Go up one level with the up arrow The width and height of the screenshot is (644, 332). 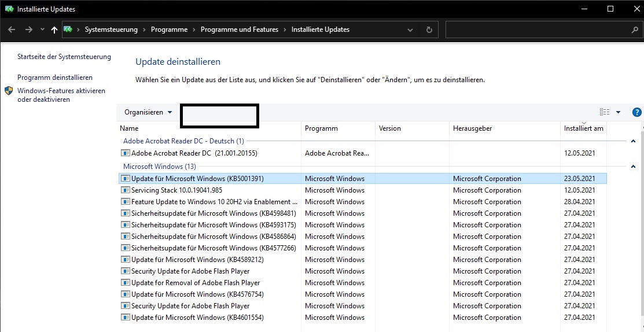click(54, 29)
